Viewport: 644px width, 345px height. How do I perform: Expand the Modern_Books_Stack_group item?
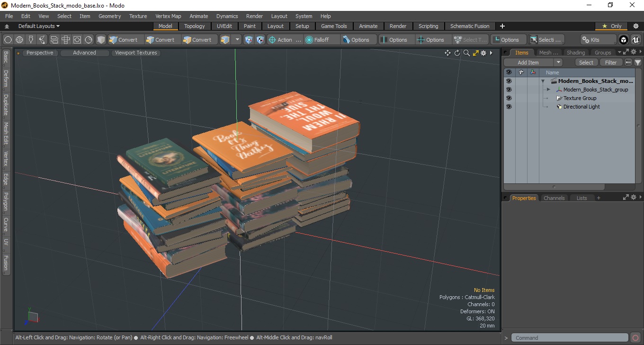tap(548, 90)
